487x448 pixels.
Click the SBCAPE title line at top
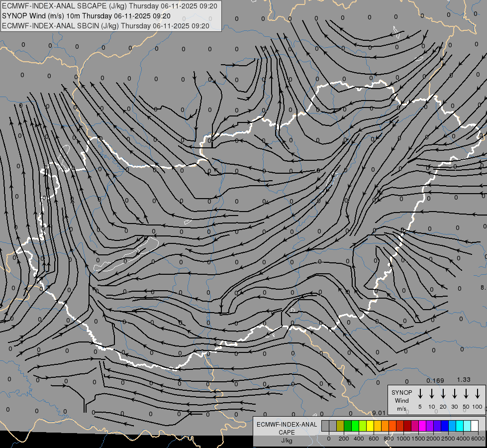tap(109, 6)
